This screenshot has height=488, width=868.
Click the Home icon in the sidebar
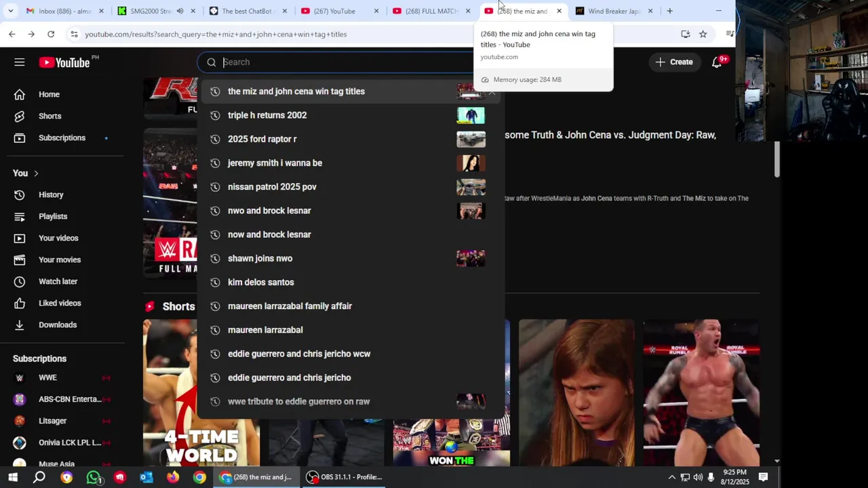(20, 95)
